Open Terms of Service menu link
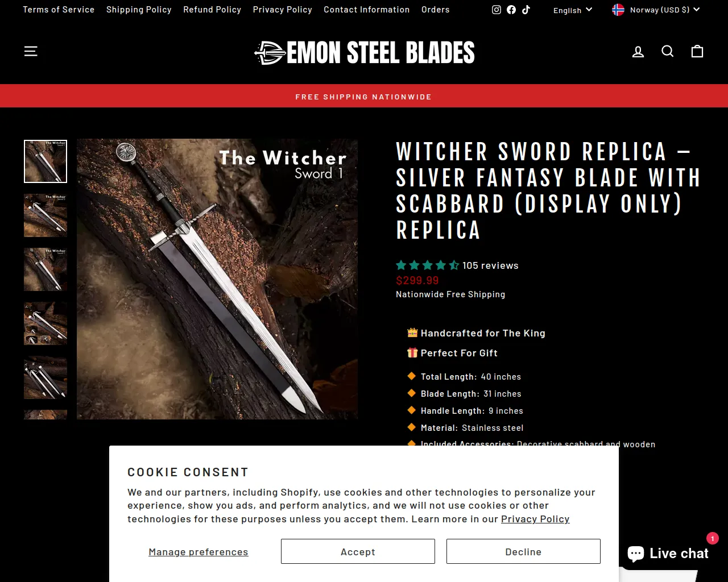Screen dimensions: 728x582 (x=59, y=10)
